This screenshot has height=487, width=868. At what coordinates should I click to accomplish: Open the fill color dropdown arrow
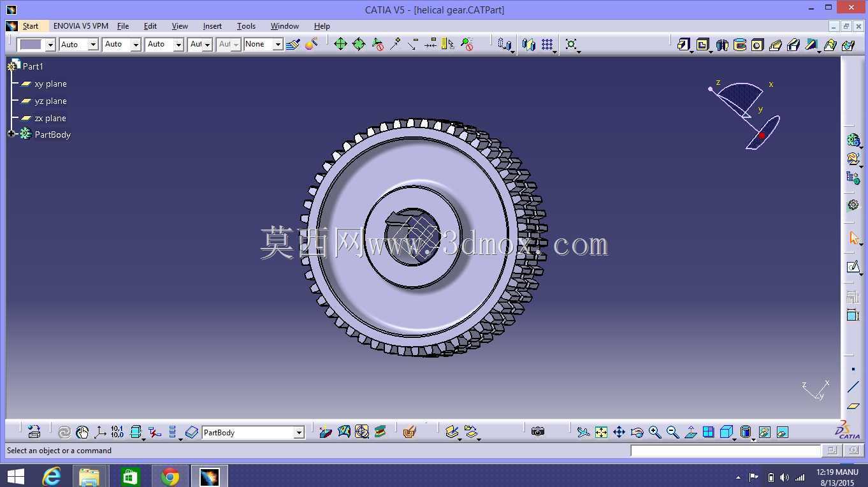pyautogui.click(x=50, y=45)
